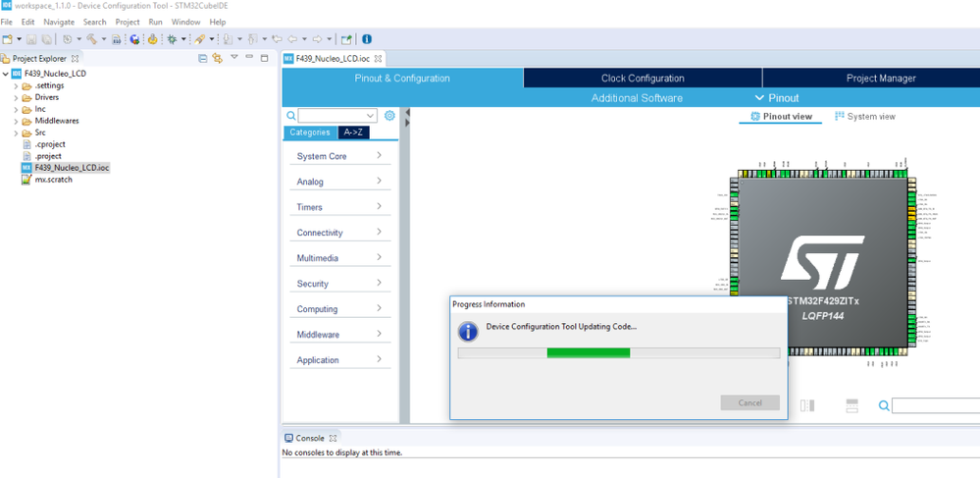The image size is (980, 478).
Task: Open the New file dropdown arrow
Action: [x=20, y=39]
